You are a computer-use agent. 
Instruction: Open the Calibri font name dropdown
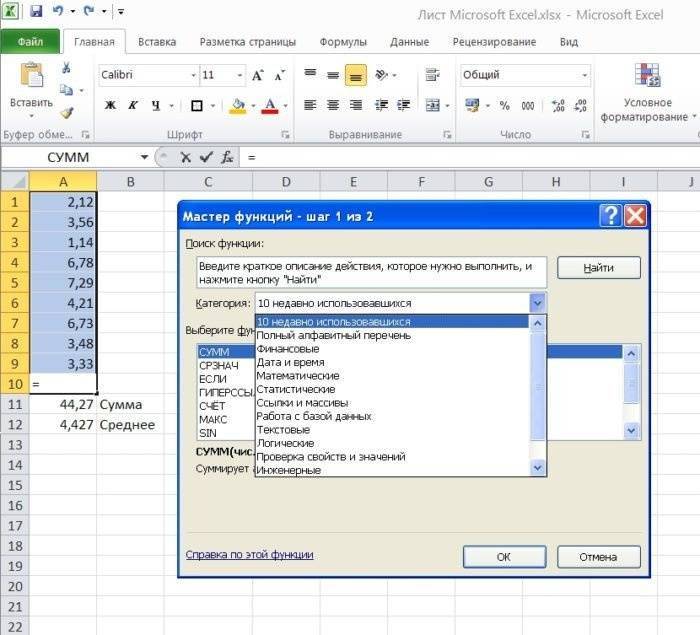click(x=193, y=75)
